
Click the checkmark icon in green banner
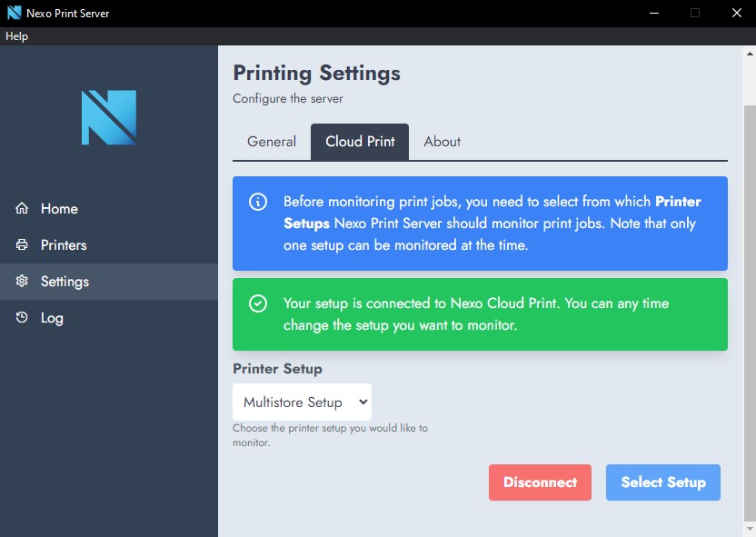(258, 303)
